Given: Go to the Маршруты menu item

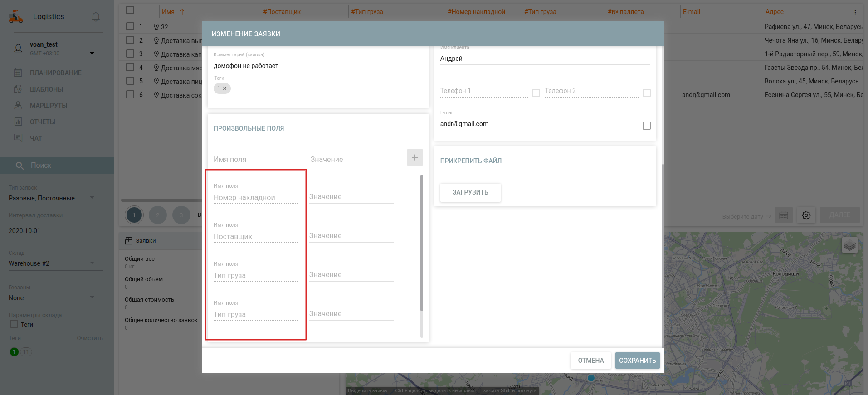Looking at the screenshot, I should (x=48, y=106).
